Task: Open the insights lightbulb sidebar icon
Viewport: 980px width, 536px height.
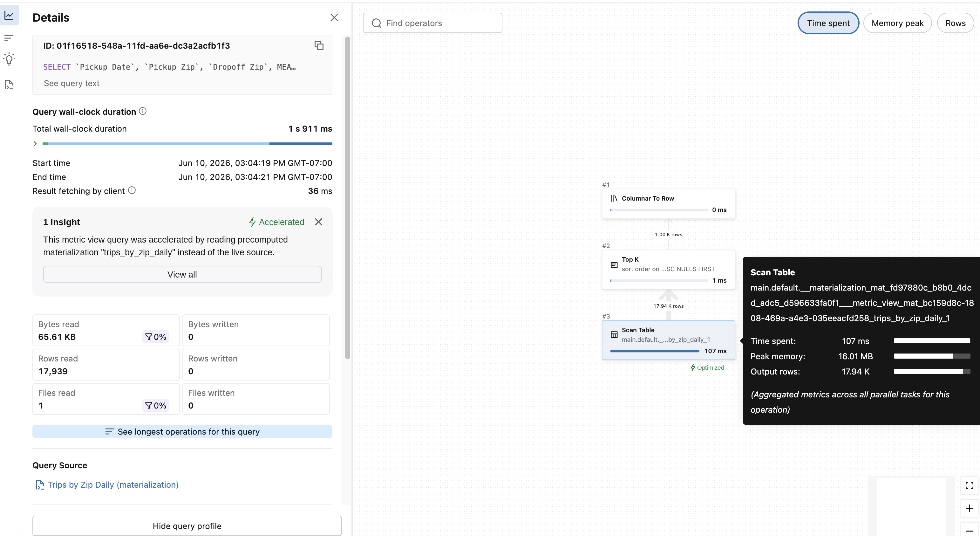Action: pos(9,59)
